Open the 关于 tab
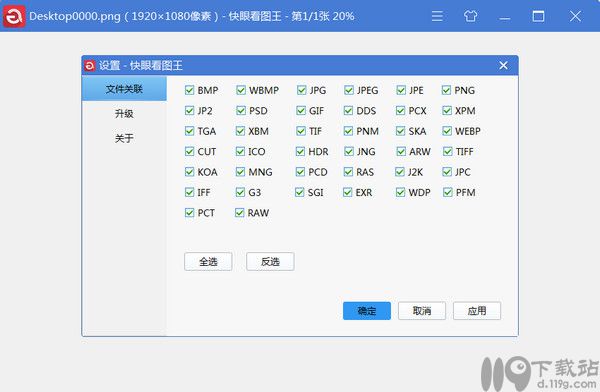Screen dimensions: 600x392 coord(124,138)
